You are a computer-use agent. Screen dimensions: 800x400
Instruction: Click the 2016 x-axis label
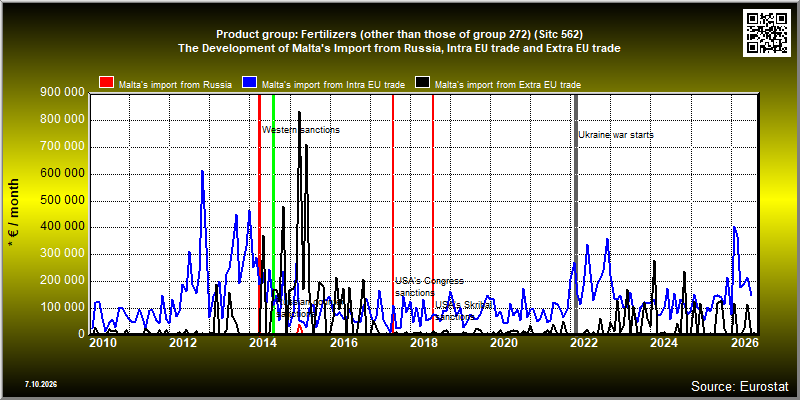(343, 342)
